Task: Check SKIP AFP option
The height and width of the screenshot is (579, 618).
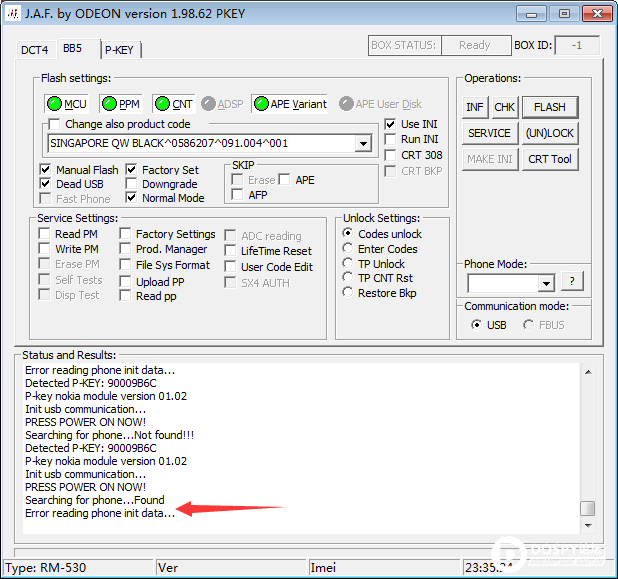Action: [237, 194]
